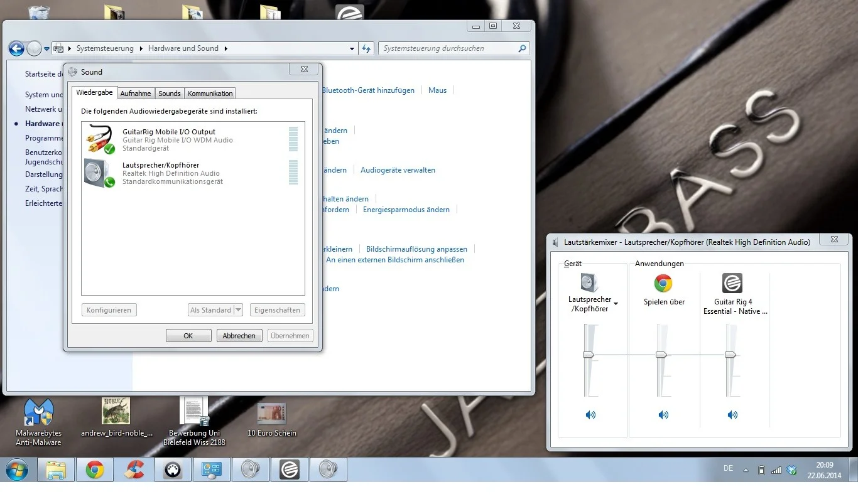This screenshot has width=858, height=504.
Task: Show hidden system tray icons
Action: pos(746,469)
